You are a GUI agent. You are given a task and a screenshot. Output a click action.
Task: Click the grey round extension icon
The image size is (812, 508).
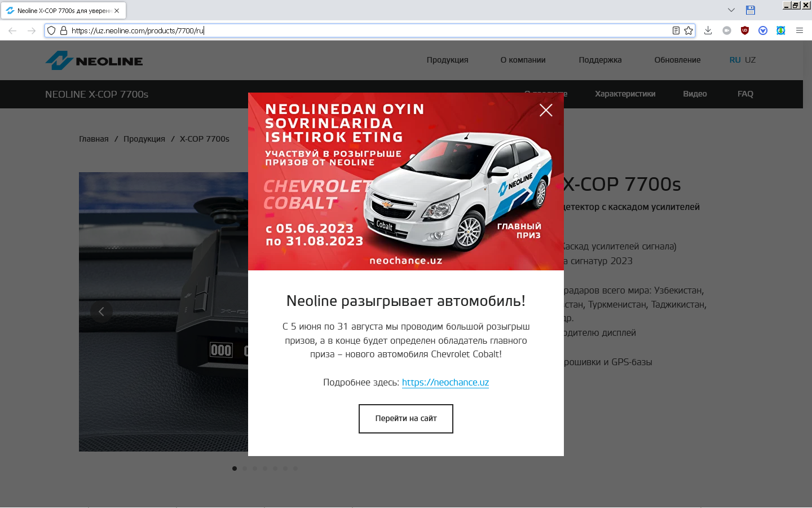[727, 30]
